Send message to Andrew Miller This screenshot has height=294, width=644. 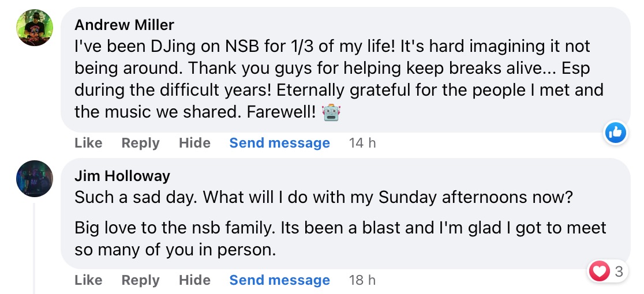click(x=279, y=143)
